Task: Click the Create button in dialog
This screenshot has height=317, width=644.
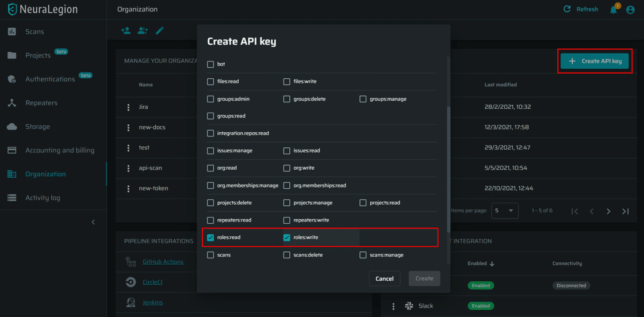Action: coord(424,278)
